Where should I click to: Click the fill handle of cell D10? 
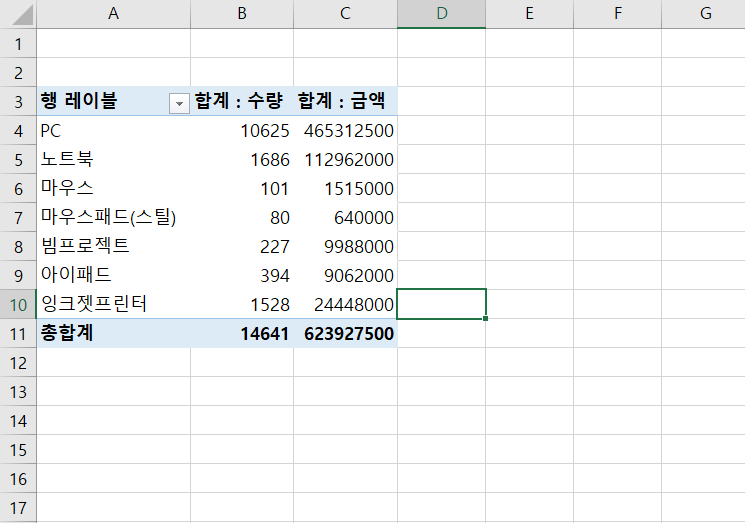[485, 318]
